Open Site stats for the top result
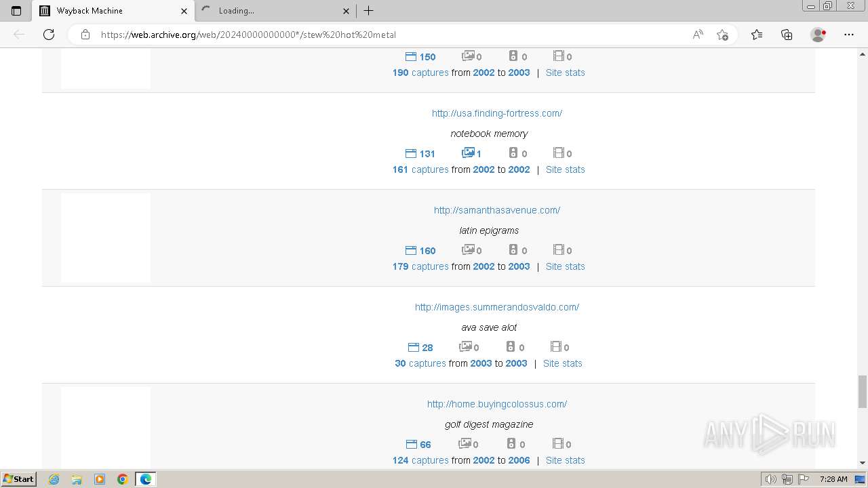The image size is (868, 488). tap(566, 73)
